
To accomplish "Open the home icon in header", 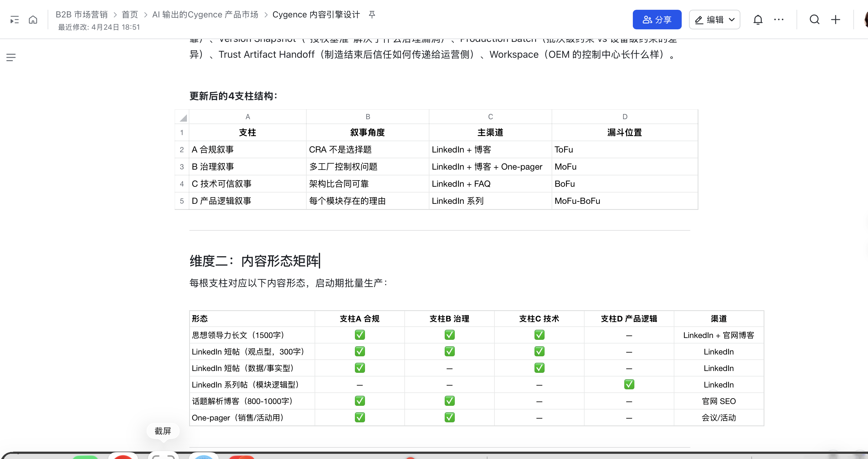I will pos(33,20).
